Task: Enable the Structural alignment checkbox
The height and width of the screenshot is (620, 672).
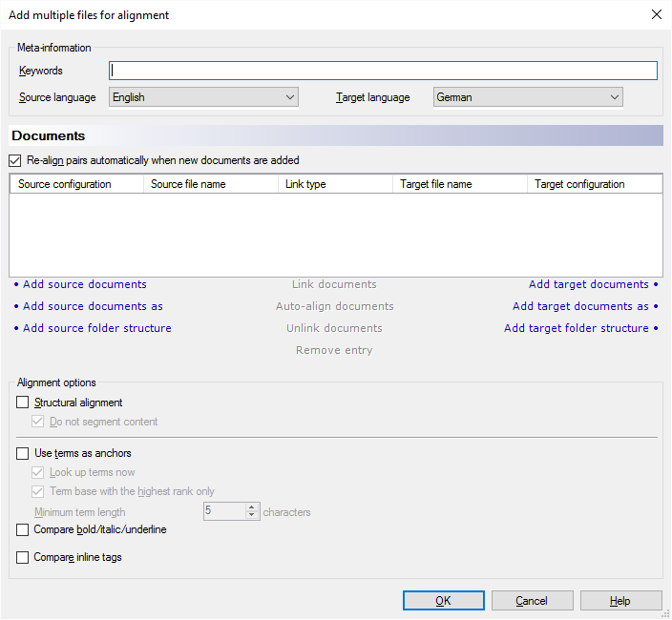Action: point(23,403)
